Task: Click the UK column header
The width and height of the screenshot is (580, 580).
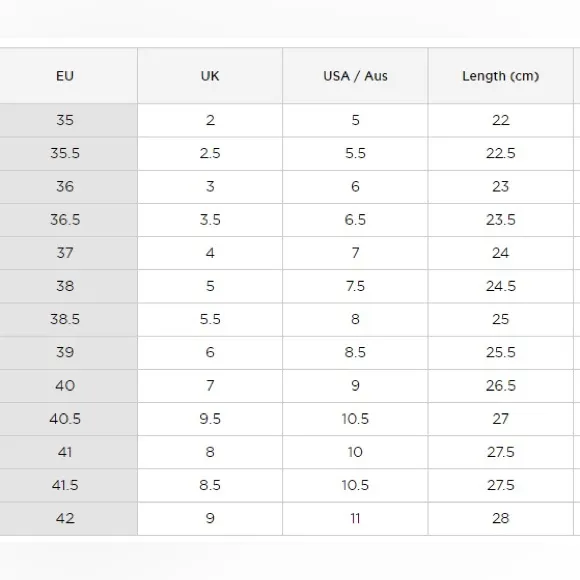Action: coord(210,76)
